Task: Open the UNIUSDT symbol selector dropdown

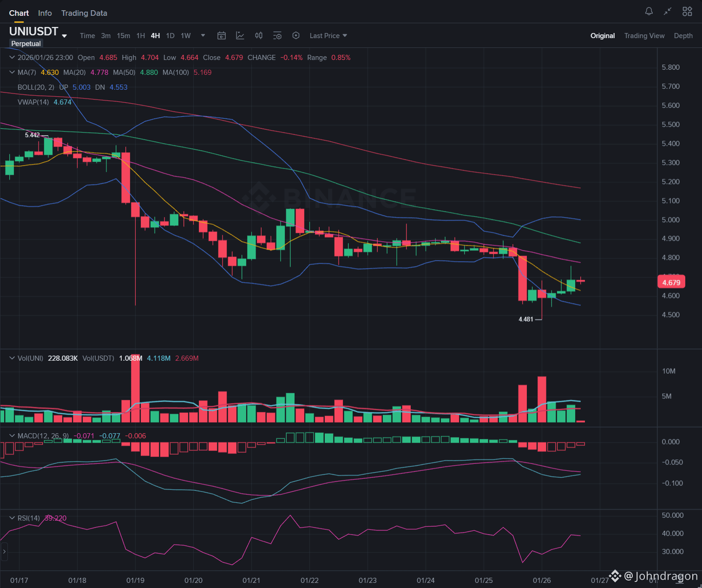Action: 64,35
